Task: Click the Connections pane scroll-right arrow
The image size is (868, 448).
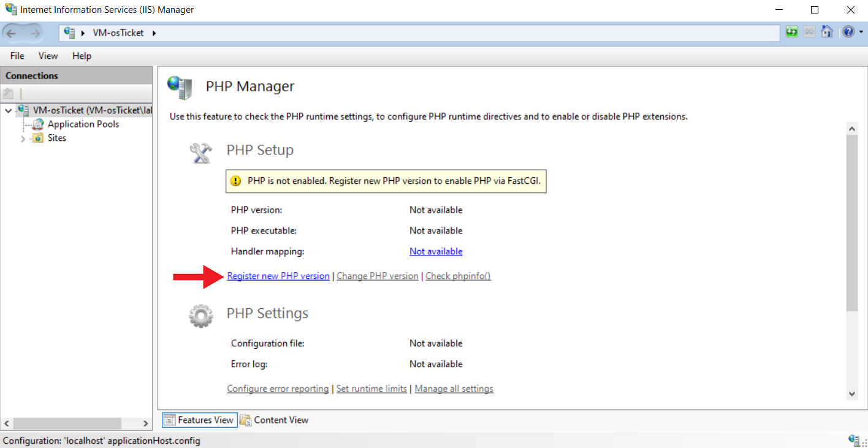Action: [x=146, y=423]
